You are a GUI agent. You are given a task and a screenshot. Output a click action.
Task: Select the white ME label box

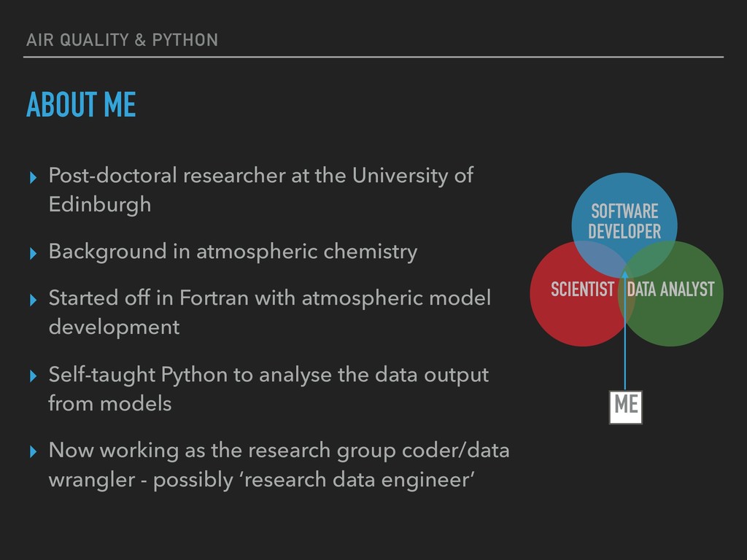coord(625,407)
